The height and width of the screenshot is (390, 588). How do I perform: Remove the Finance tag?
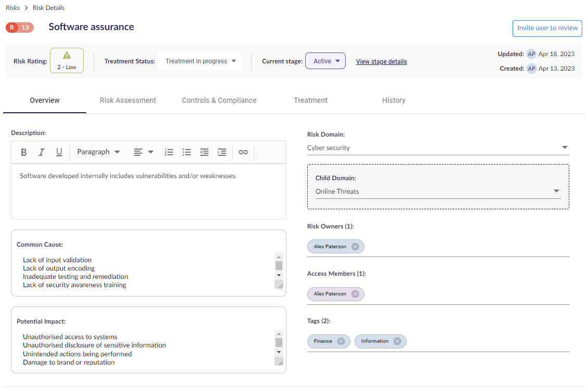point(341,341)
